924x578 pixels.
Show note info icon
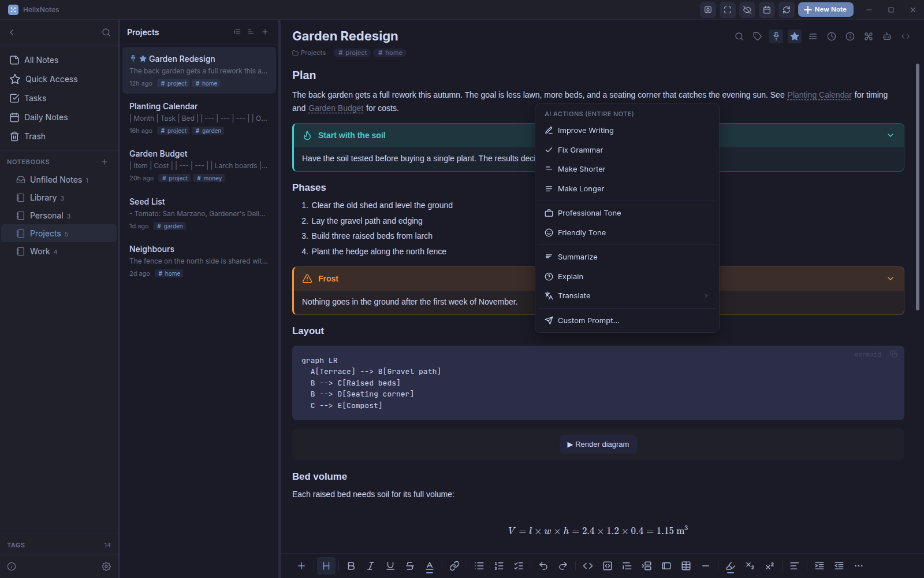point(850,36)
